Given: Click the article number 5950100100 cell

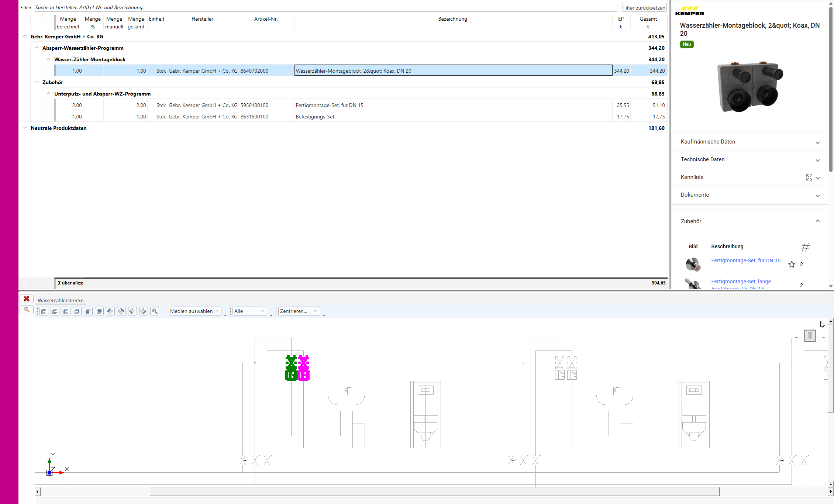Looking at the screenshot, I should [x=266, y=105].
